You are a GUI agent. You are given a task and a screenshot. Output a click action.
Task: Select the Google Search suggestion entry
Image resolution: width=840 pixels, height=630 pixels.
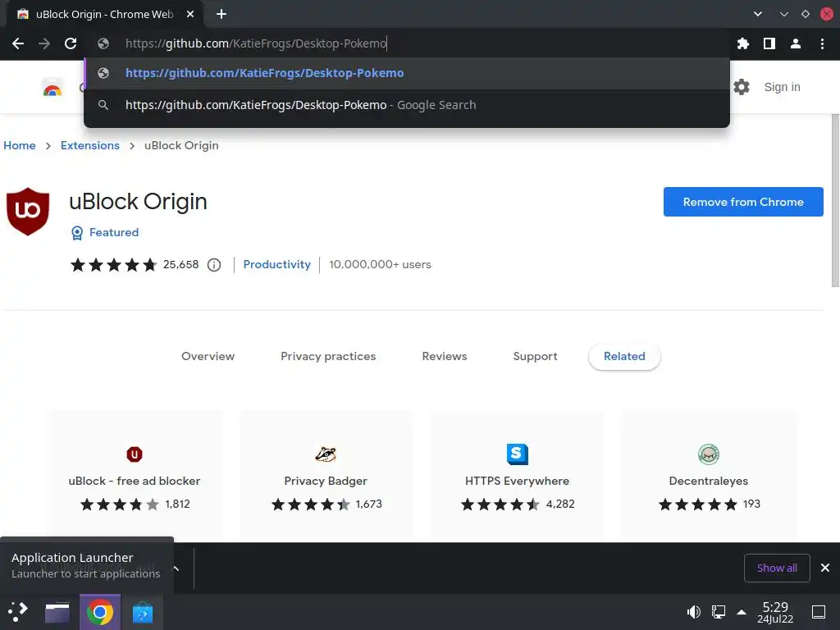[407, 105]
